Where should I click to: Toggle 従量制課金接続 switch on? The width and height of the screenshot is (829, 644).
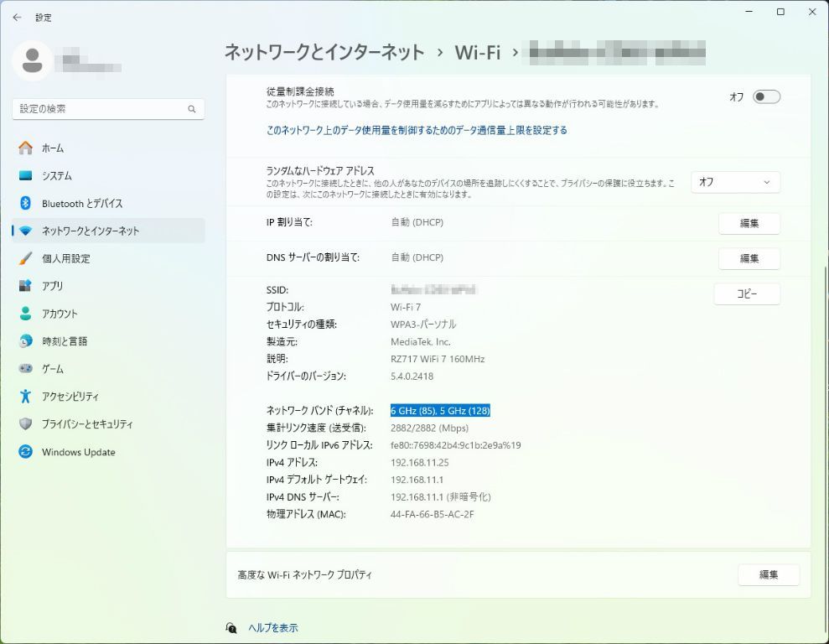coord(766,96)
